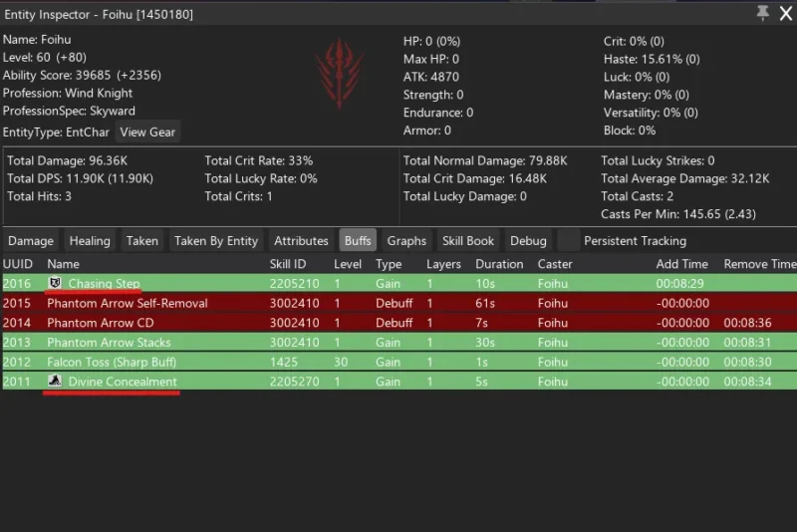Select the Phantom Arrow CD debuff row
797x532 pixels.
tap(399, 323)
